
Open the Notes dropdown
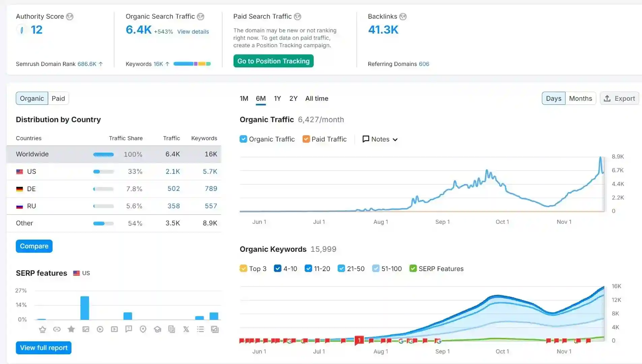(380, 139)
